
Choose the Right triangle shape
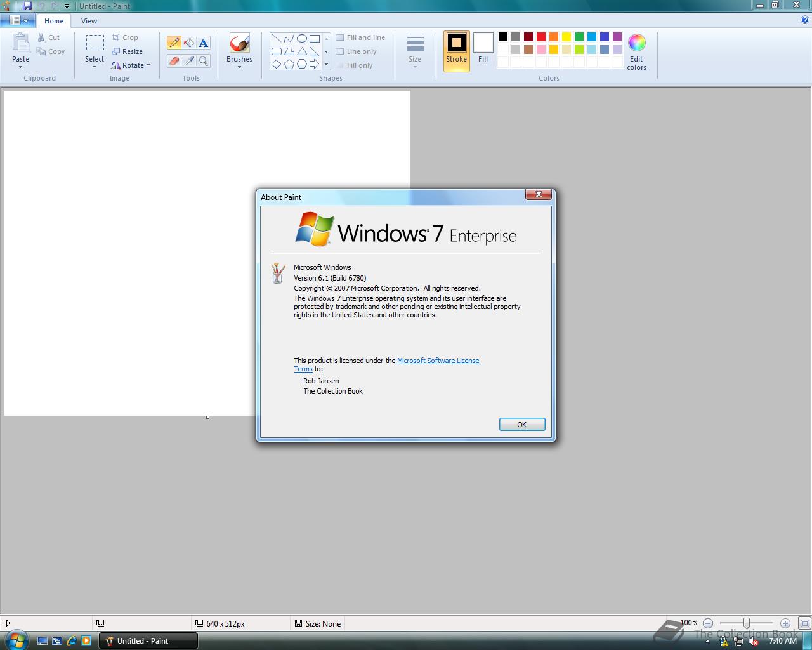tap(315, 51)
